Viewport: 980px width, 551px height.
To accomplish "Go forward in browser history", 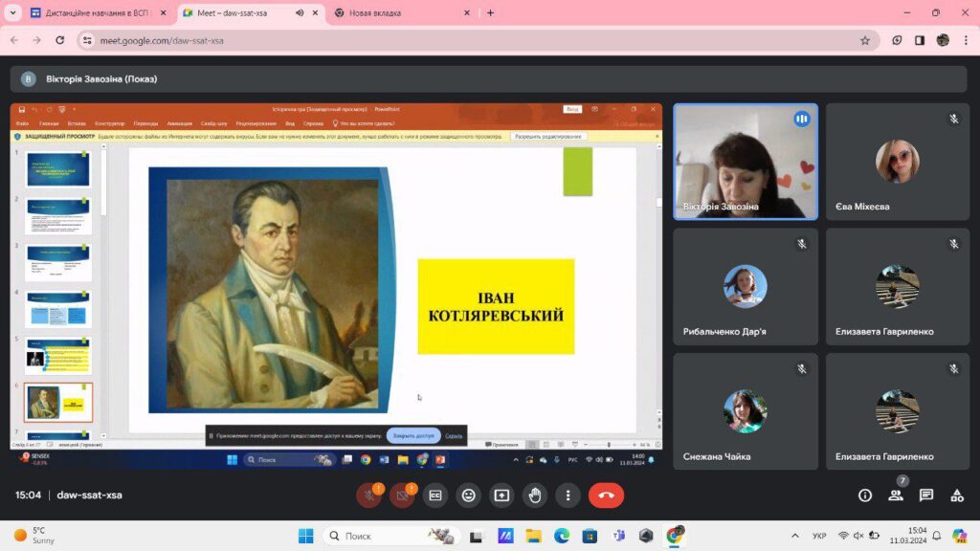I will click(x=37, y=40).
